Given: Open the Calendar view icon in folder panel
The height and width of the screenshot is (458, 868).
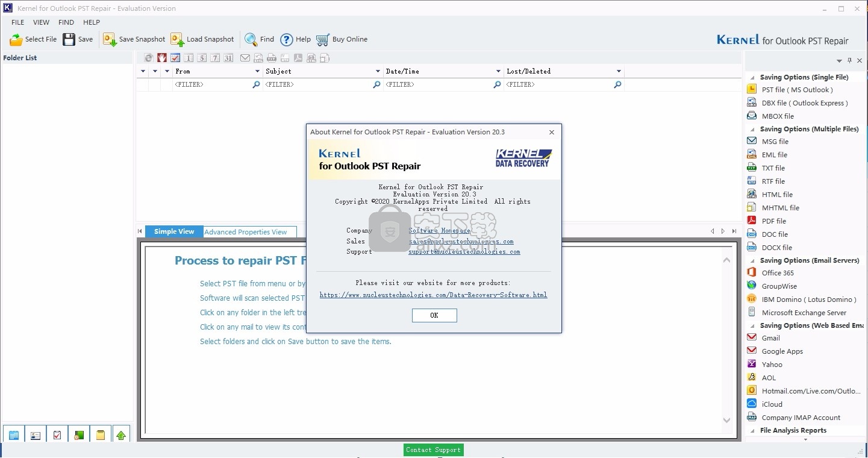Looking at the screenshot, I should pos(14,435).
